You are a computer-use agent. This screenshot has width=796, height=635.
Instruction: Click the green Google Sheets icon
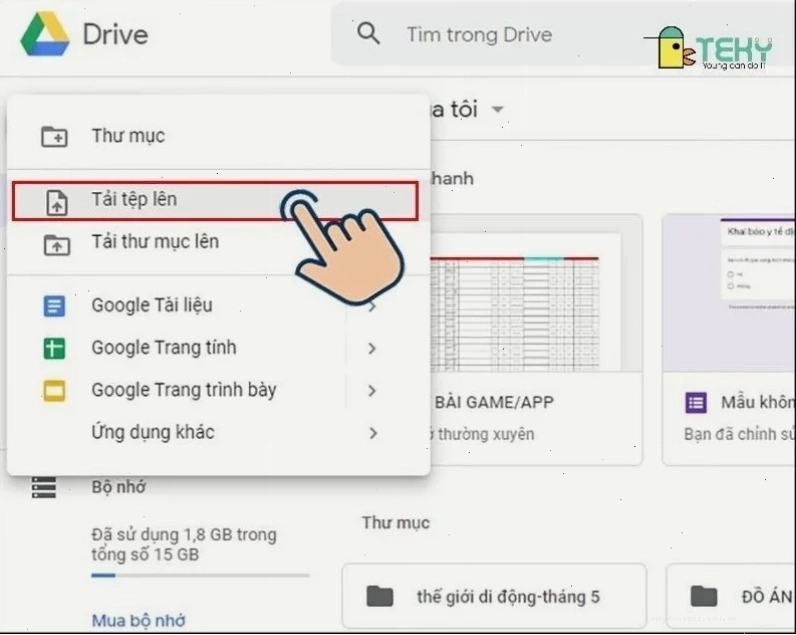54,349
